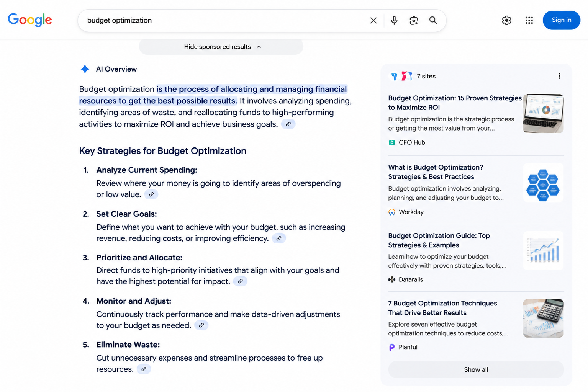Click Show all sites button
Image resolution: width=588 pixels, height=392 pixels.
coord(476,369)
